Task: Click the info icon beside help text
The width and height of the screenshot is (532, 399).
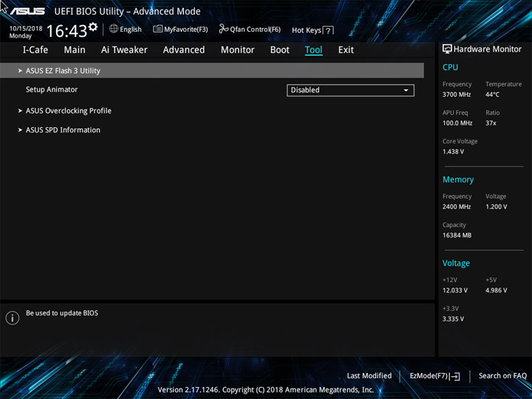Action: point(13,318)
